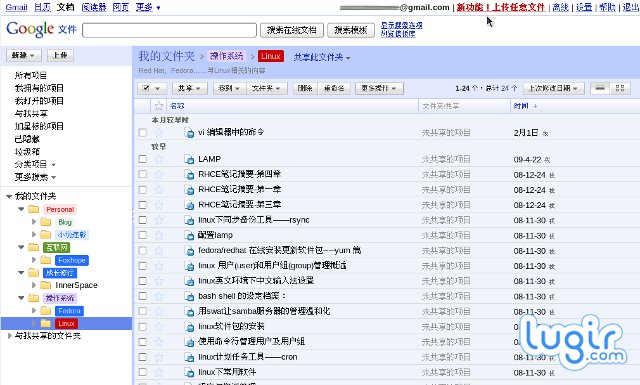Star the bash shell 的设定档案 document
Screen dimensions: 640x385
coord(159,296)
